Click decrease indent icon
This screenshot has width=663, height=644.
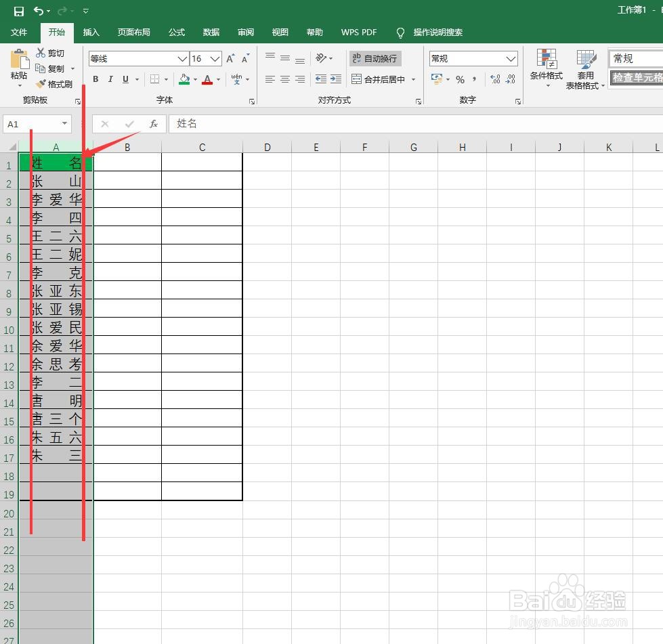321,79
